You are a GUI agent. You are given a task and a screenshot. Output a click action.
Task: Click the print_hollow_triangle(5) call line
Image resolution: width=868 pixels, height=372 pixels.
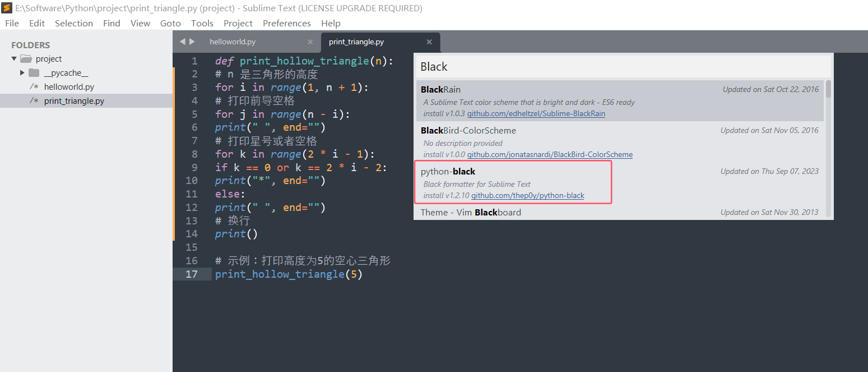(289, 274)
